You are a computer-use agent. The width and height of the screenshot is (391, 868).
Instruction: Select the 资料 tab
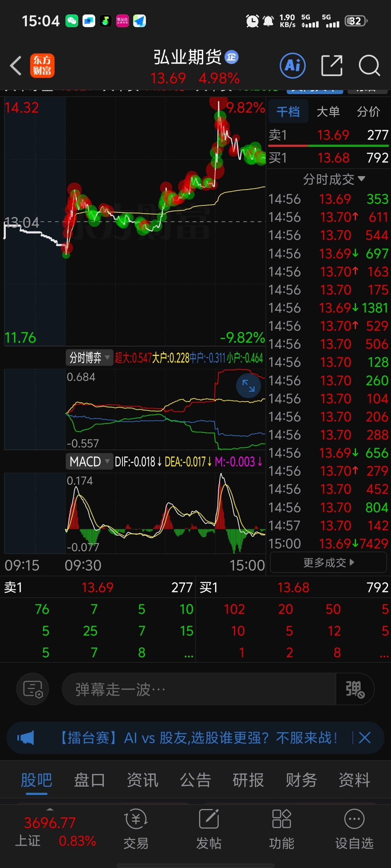point(354,780)
